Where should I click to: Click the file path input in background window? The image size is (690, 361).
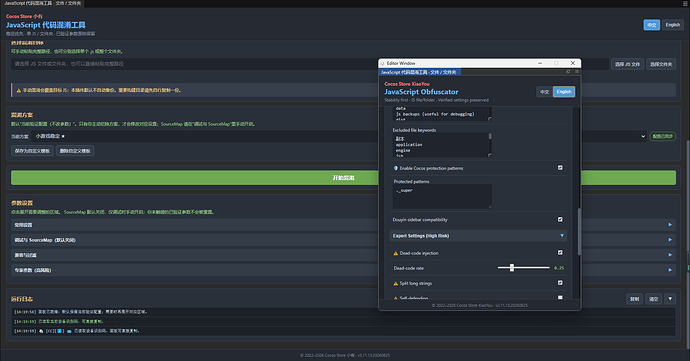point(310,64)
